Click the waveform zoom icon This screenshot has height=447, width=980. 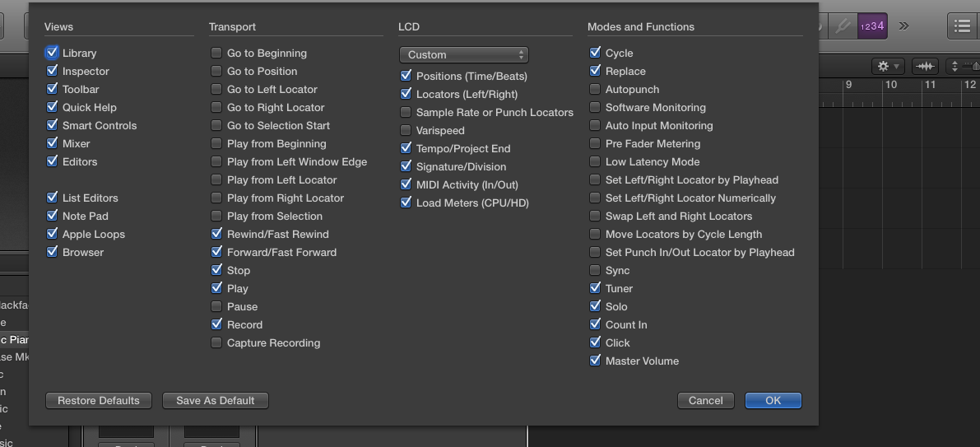[x=926, y=66]
